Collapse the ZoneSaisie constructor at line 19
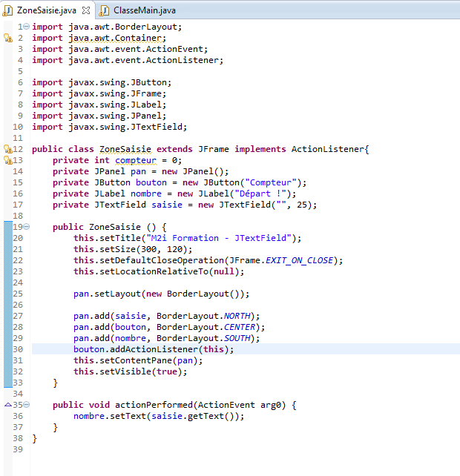 click(x=27, y=227)
